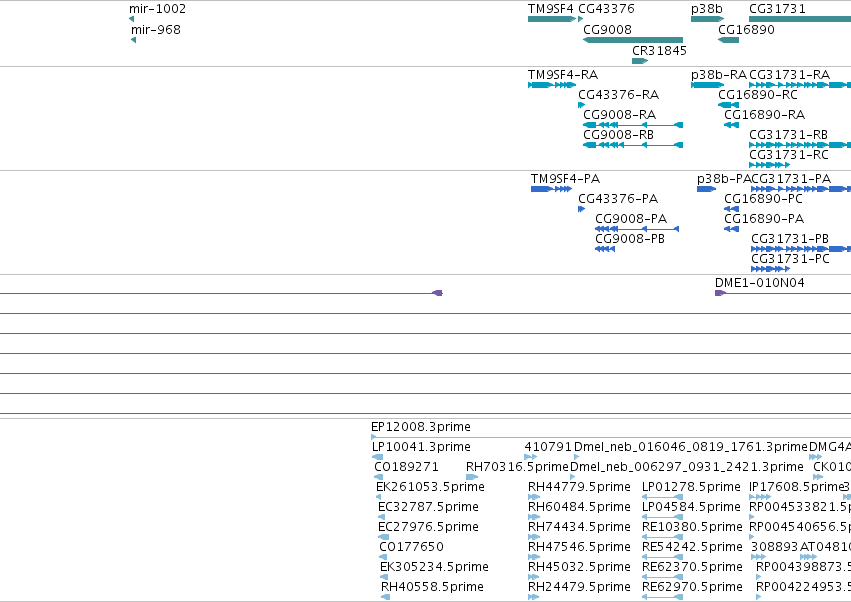Select protein CG31731-PC
The image size is (851, 602).
tap(771, 269)
